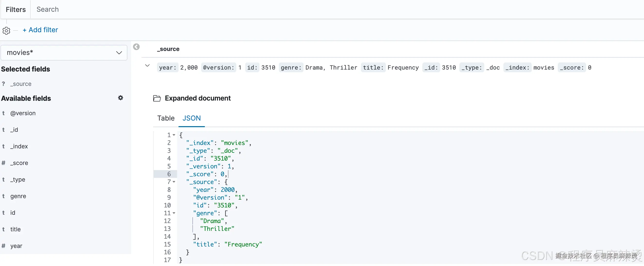Viewport: 644px width, 266px height.
Task: Click the unknown type icon beside _source
Action: [x=3, y=84]
